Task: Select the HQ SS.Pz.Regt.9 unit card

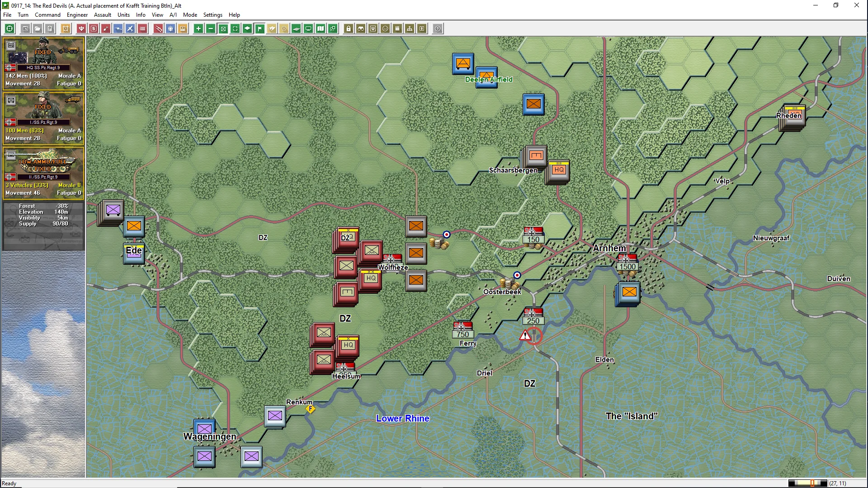Action: [43, 63]
